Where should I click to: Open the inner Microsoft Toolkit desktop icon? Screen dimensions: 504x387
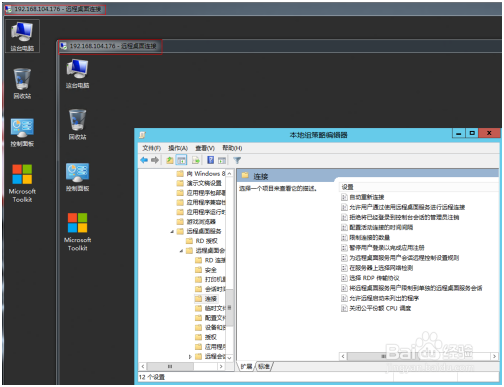coord(77,232)
